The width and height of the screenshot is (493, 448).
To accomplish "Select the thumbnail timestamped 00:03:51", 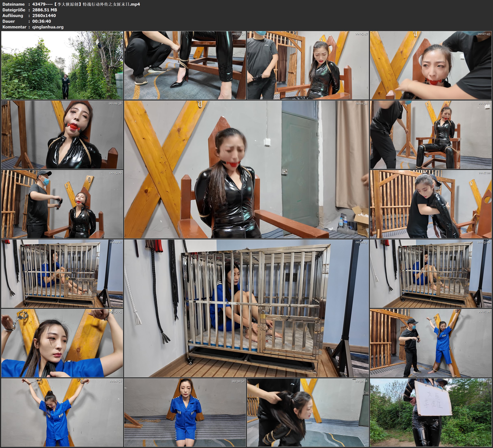I will pos(185,65).
